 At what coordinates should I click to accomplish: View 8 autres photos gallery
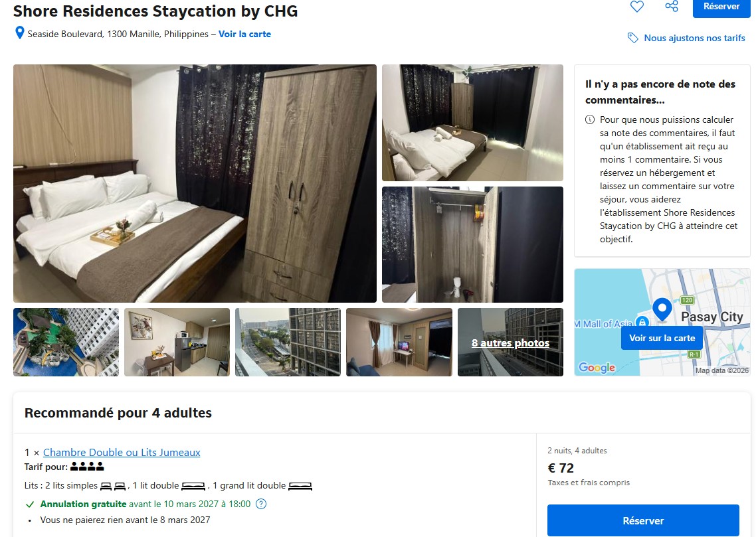510,343
